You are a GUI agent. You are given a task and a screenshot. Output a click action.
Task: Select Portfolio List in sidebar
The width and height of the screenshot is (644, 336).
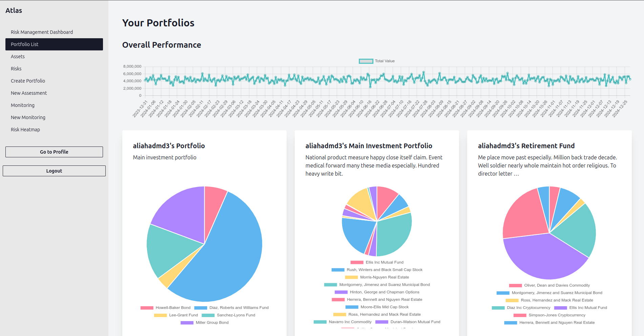(54, 44)
